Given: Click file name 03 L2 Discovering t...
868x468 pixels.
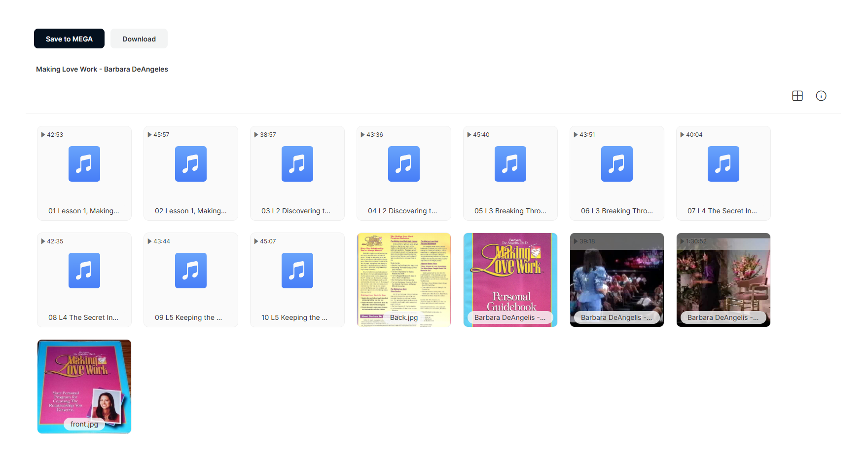Looking at the screenshot, I should click(x=296, y=211).
